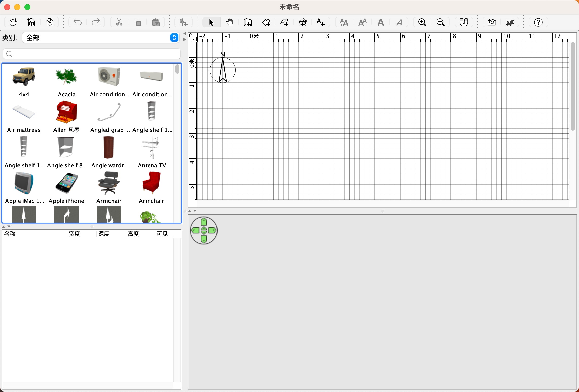Viewport: 579px width, 392px height.
Task: Click the measure/dimension tool
Action: [303, 22]
